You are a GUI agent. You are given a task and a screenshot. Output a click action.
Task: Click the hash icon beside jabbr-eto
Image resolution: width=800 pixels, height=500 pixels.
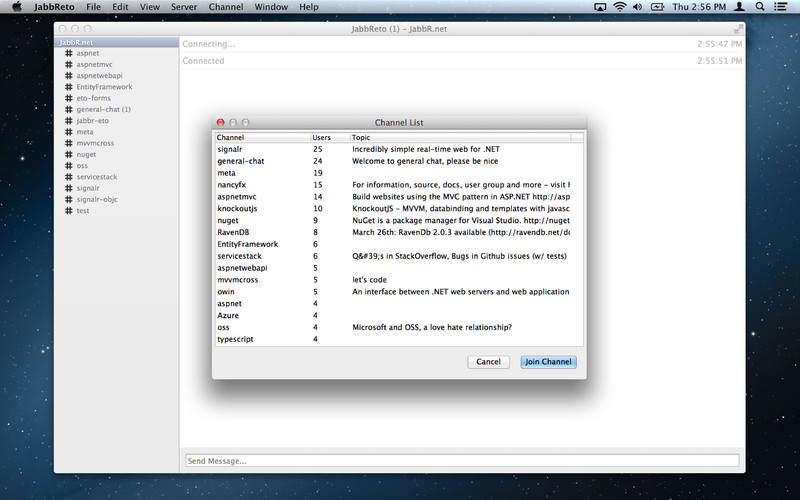click(x=68, y=120)
